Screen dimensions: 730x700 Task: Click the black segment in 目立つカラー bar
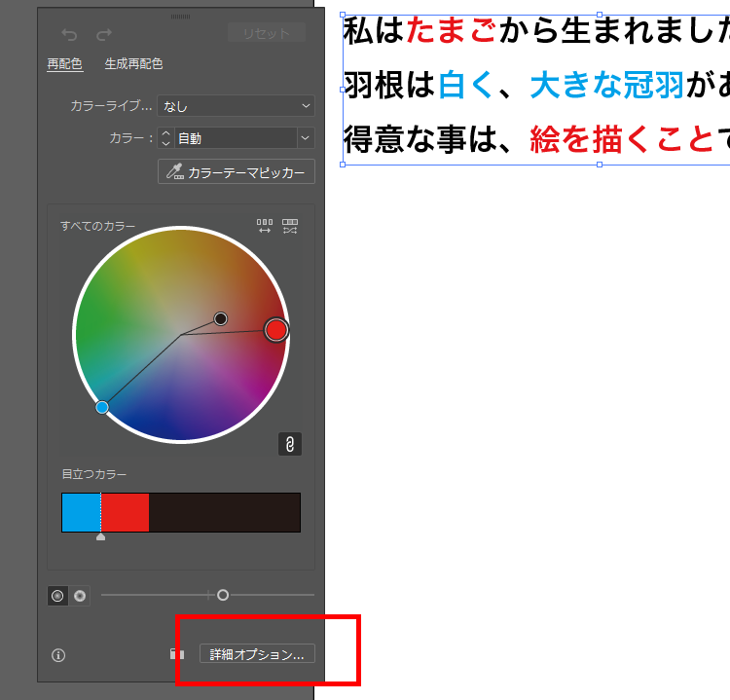(x=225, y=512)
